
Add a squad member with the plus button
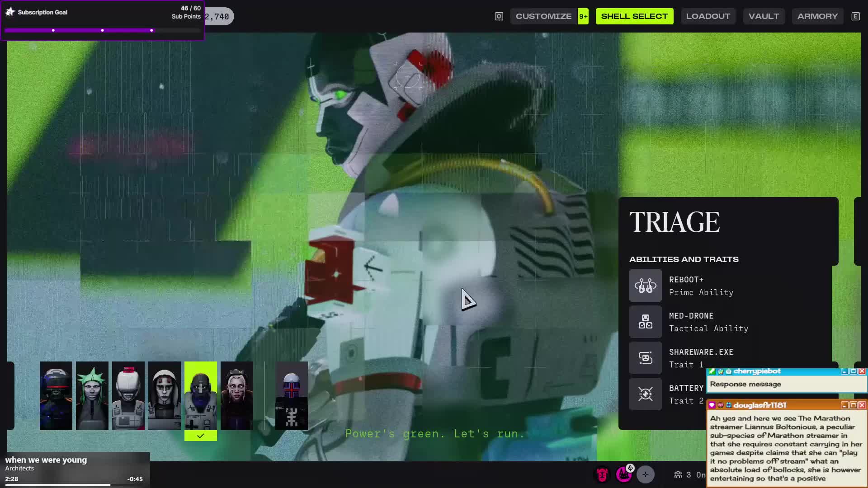(646, 474)
